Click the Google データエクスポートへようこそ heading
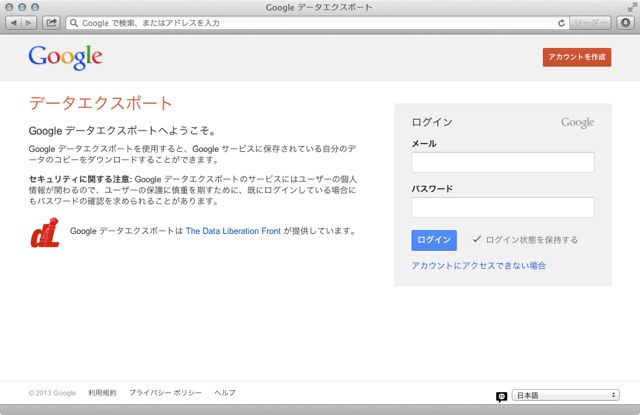This screenshot has height=415, width=640. coord(122,131)
